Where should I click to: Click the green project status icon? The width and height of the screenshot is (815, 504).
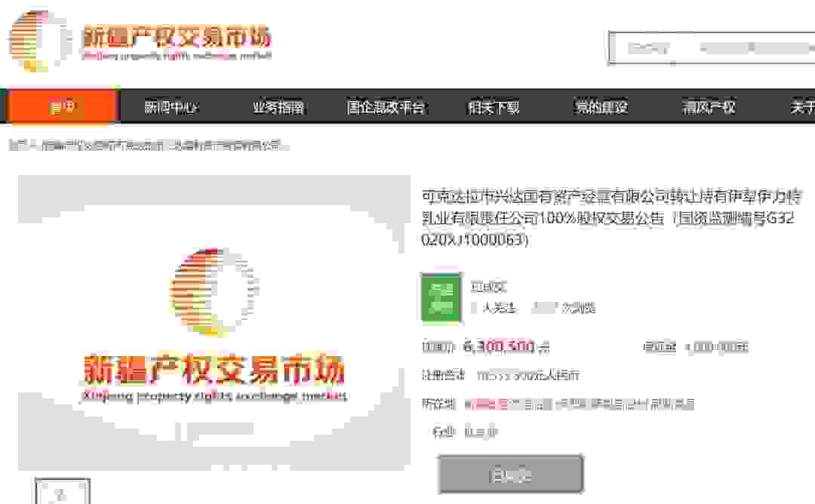441,298
